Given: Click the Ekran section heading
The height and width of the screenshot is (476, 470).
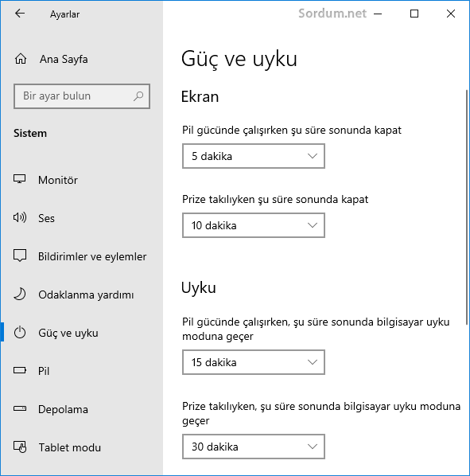Looking at the screenshot, I should coord(200,97).
